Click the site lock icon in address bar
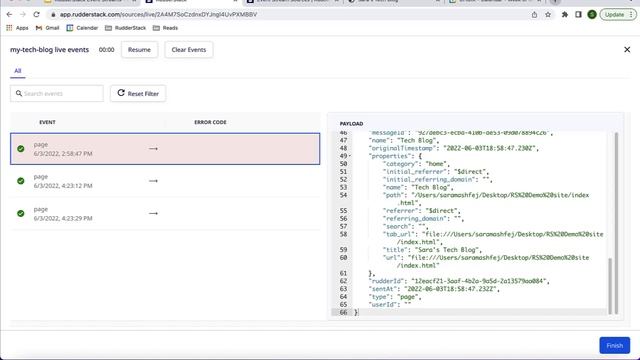The height and width of the screenshot is (360, 640). pos(53,14)
